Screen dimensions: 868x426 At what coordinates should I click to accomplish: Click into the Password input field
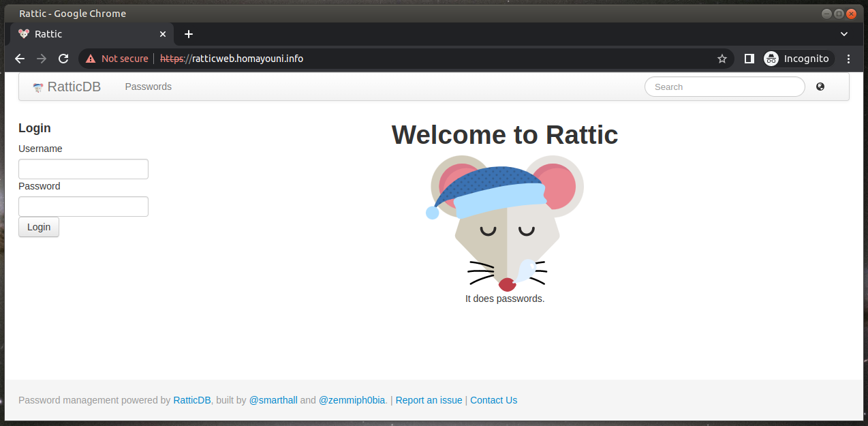[x=83, y=207]
